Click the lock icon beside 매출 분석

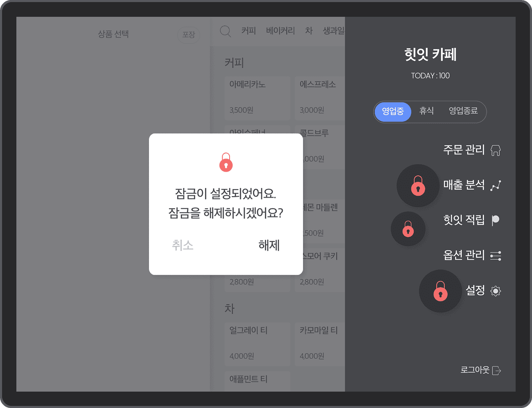point(418,186)
